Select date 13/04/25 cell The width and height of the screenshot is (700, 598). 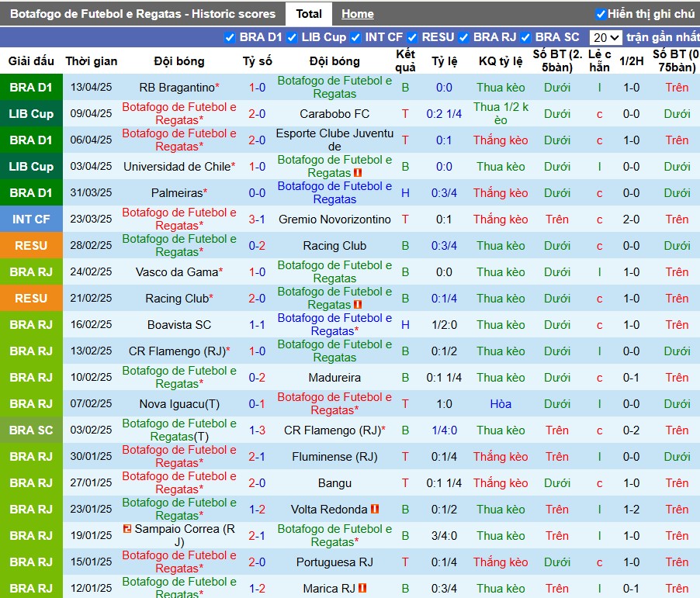pos(91,87)
